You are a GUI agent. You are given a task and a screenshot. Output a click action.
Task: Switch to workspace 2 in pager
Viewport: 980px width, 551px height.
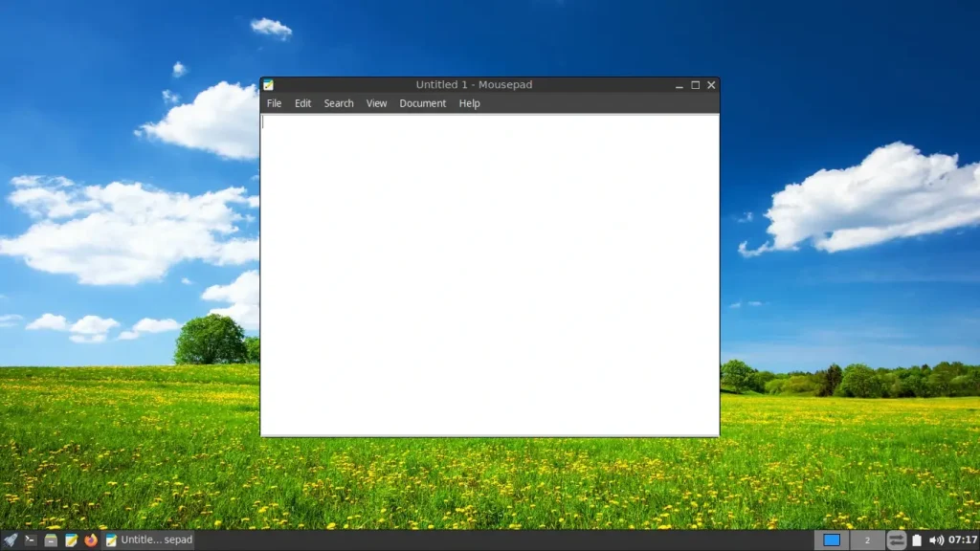[x=867, y=540]
